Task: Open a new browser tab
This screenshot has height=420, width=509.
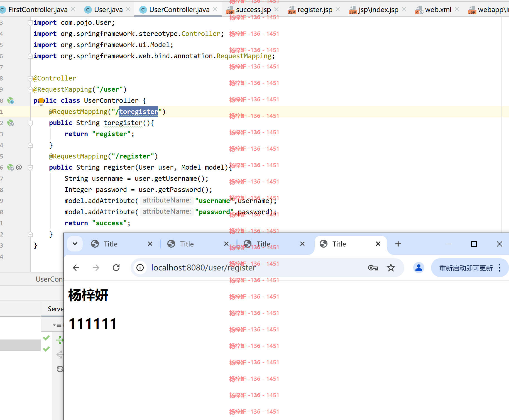Action: click(398, 244)
